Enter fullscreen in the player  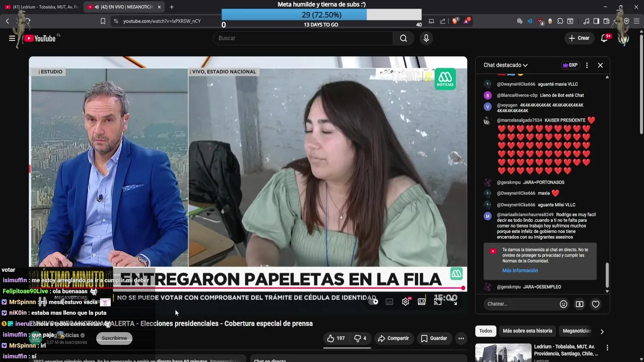coord(454,302)
